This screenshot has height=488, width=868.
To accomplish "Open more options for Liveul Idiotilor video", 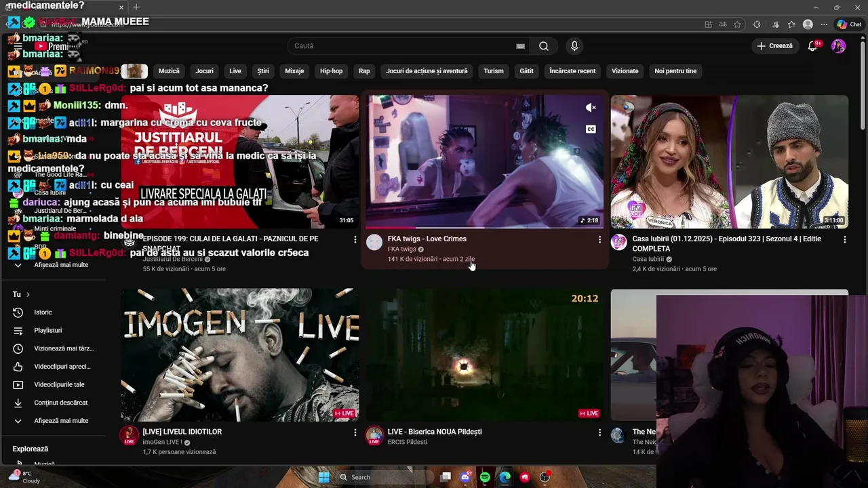I will [x=355, y=432].
